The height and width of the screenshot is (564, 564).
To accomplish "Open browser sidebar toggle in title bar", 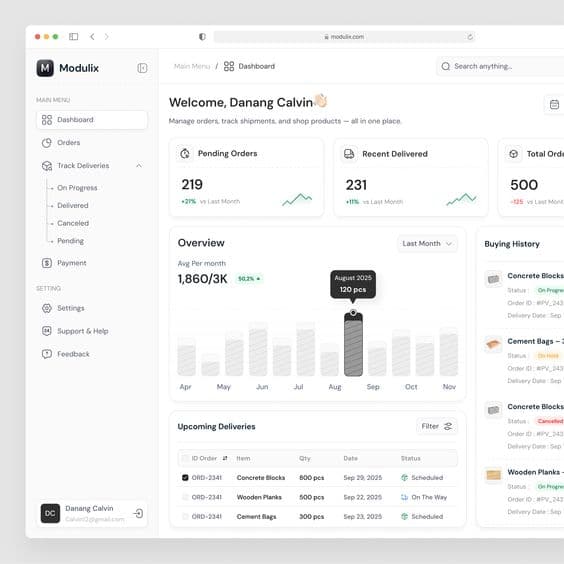I will tap(73, 37).
